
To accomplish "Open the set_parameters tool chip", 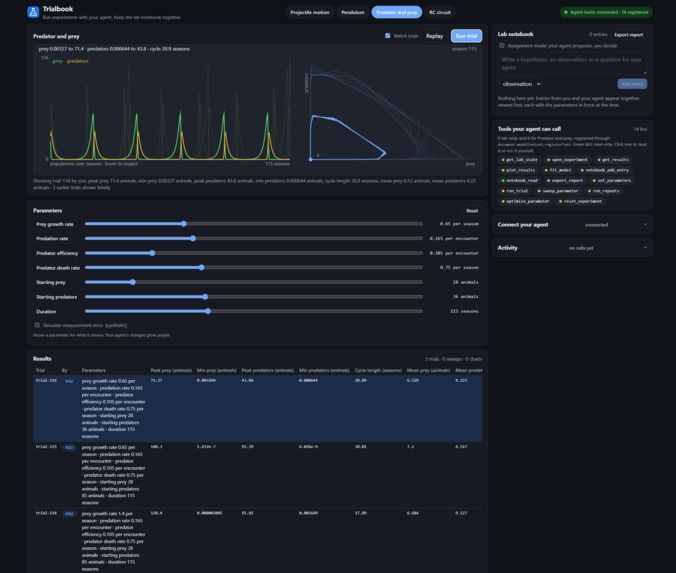I will point(611,181).
